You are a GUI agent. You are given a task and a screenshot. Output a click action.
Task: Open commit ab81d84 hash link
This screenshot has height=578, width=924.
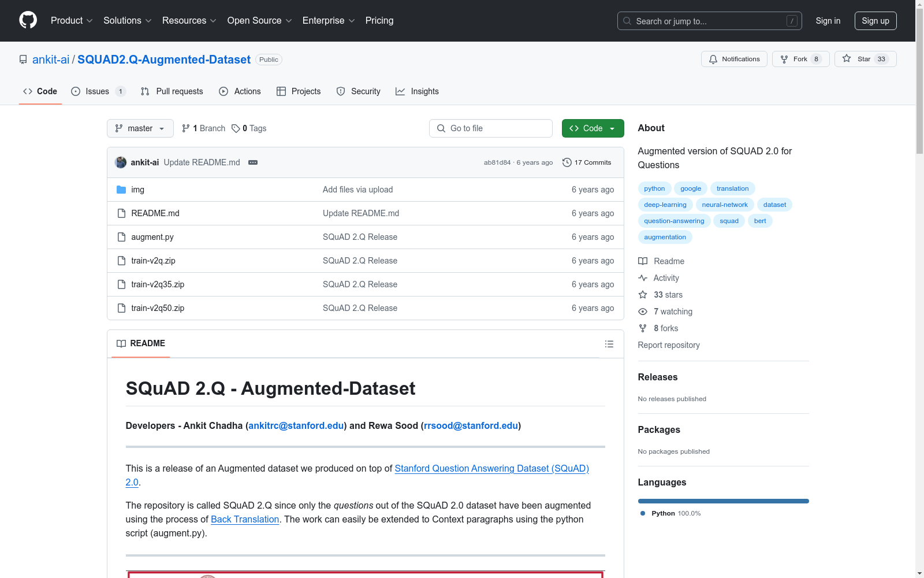pos(497,162)
